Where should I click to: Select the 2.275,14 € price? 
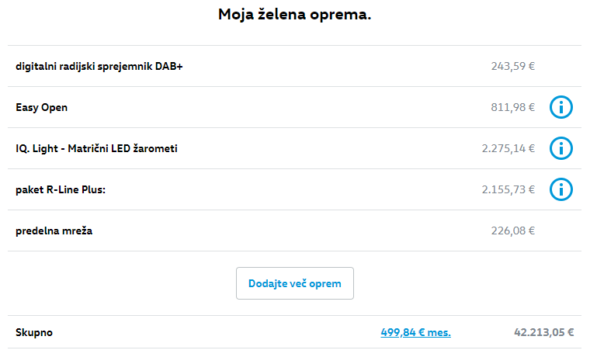click(508, 148)
